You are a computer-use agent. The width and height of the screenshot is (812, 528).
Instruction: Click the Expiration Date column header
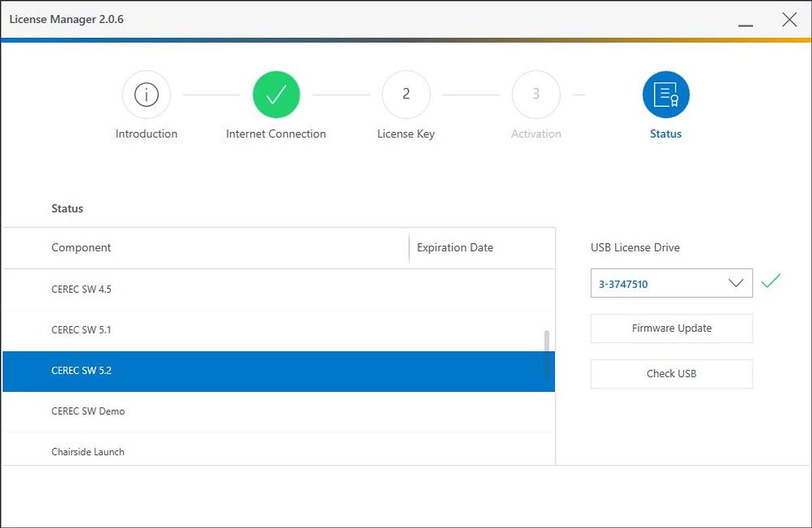455,248
